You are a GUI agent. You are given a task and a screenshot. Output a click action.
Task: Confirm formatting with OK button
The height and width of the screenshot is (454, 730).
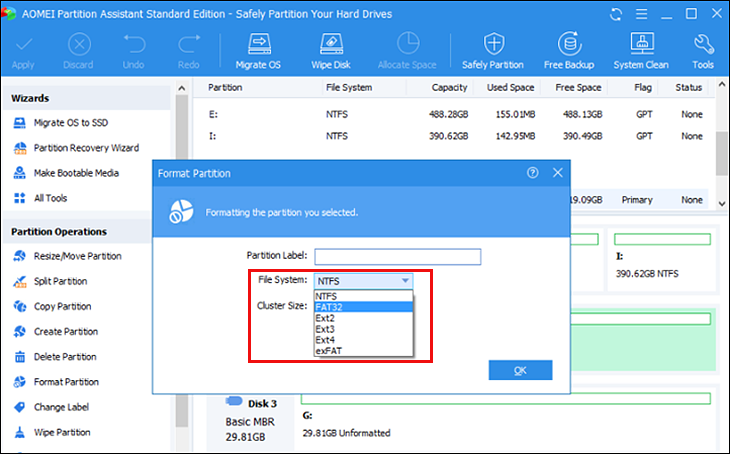(520, 370)
